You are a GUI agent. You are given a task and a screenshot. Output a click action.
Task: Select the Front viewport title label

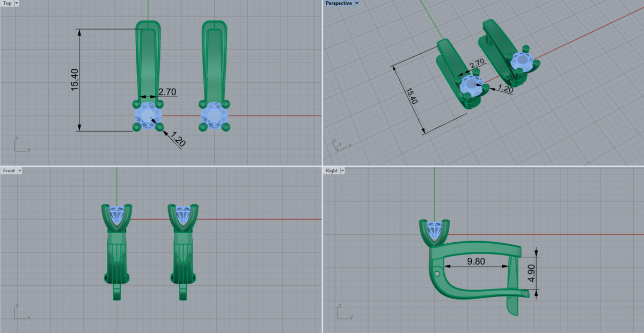coord(9,171)
